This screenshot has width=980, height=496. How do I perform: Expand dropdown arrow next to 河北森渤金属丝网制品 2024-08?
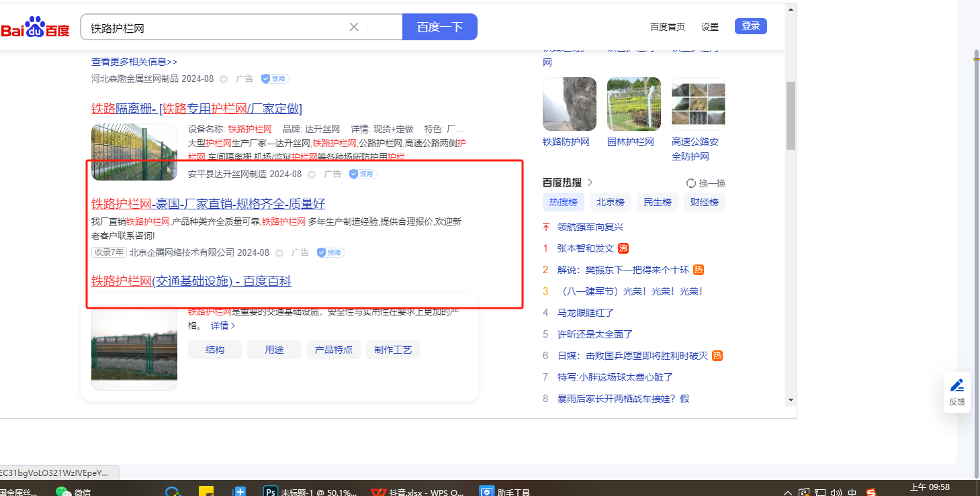pyautogui.click(x=224, y=79)
